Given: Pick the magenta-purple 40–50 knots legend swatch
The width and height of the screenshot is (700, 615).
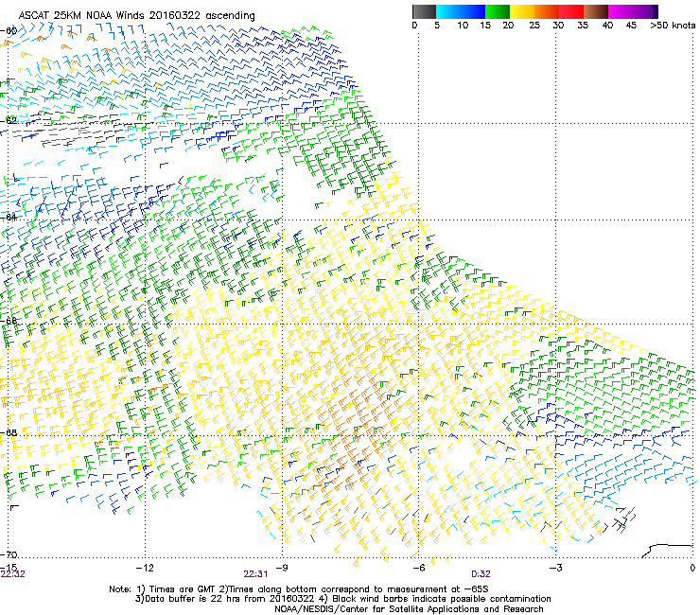Looking at the screenshot, I should 633,11.
